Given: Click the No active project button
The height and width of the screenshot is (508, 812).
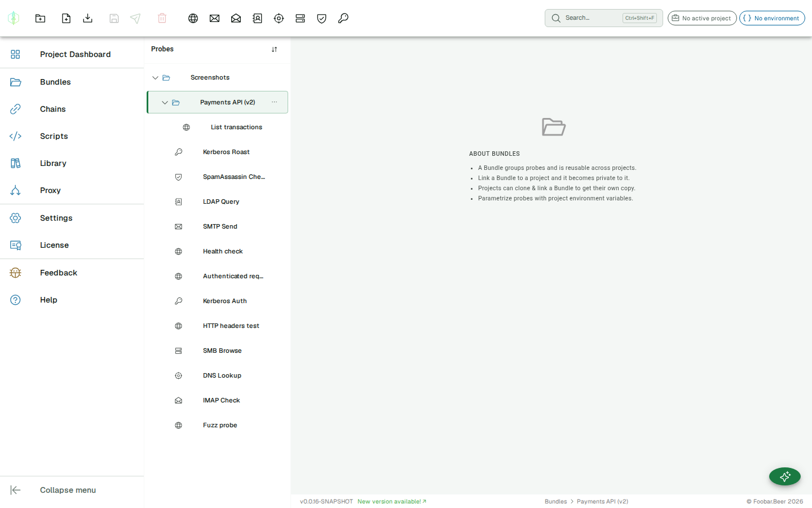Looking at the screenshot, I should [x=702, y=18].
